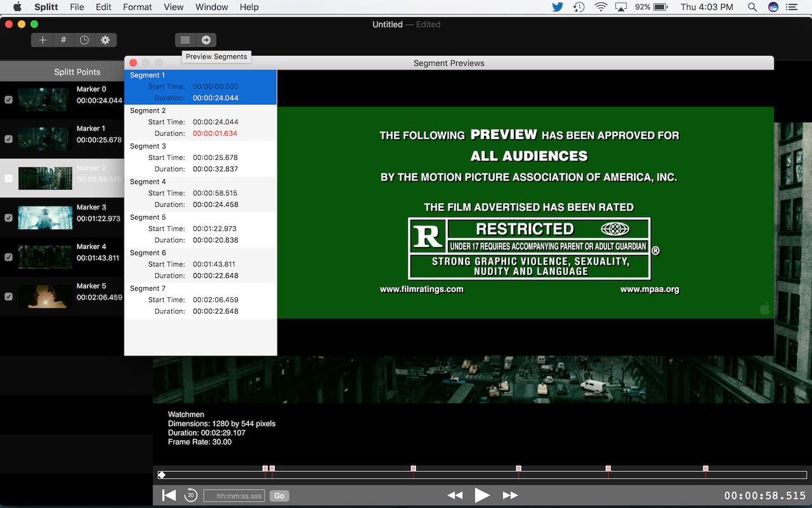
Task: Open the Format menu
Action: 138,7
